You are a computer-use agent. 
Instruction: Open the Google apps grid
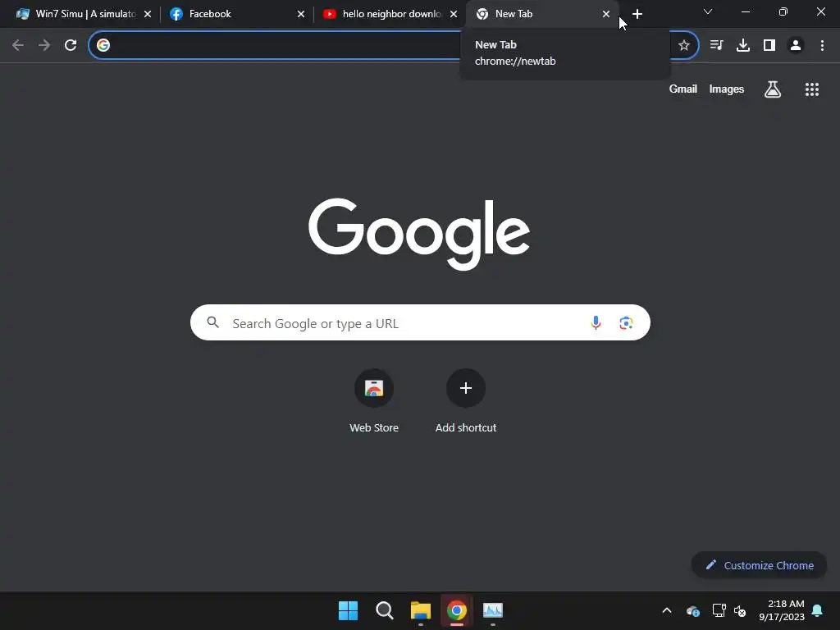coord(812,89)
